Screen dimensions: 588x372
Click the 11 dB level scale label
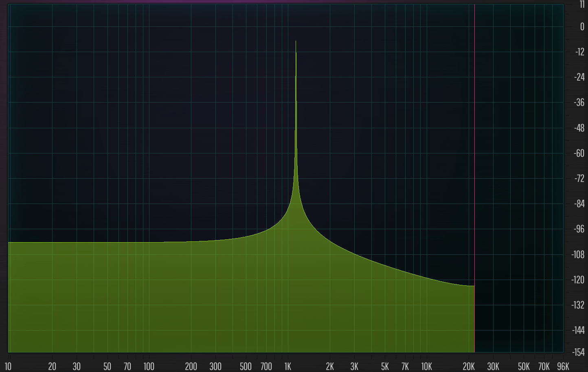coord(582,4)
